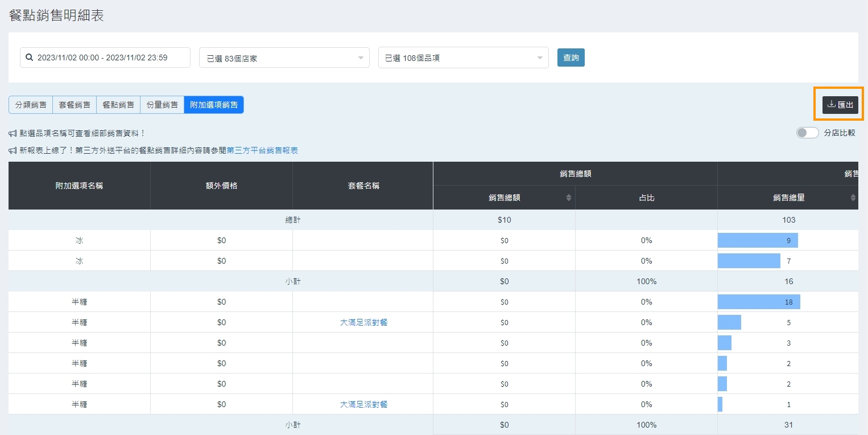The height and width of the screenshot is (435, 868).
Task: Click megaphone icon beside 新報表上線了 notice
Action: [x=13, y=150]
